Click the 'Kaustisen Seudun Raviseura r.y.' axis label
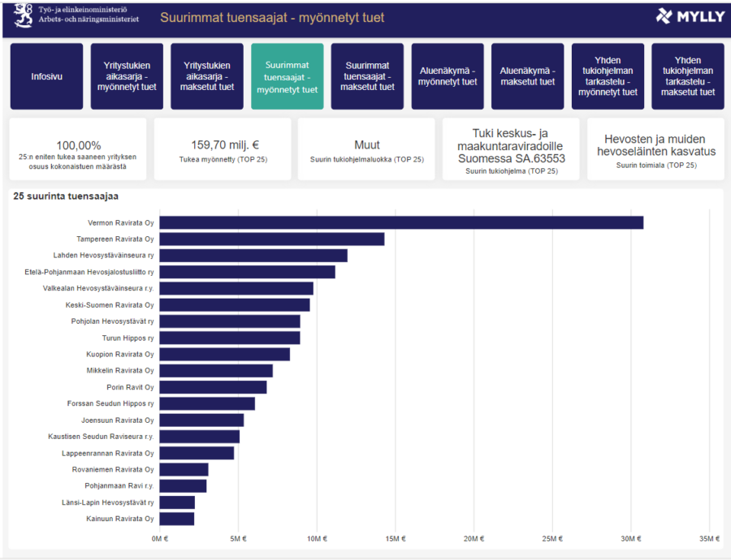 [101, 437]
